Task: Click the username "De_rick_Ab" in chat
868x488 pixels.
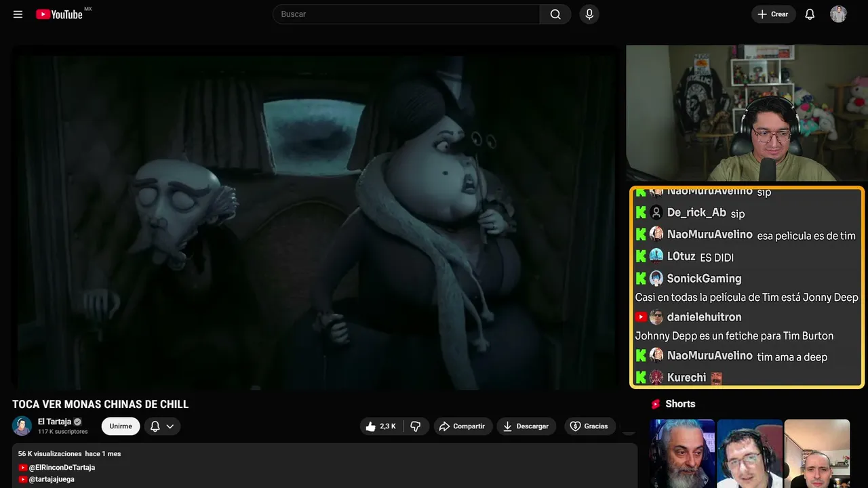Action: (696, 213)
